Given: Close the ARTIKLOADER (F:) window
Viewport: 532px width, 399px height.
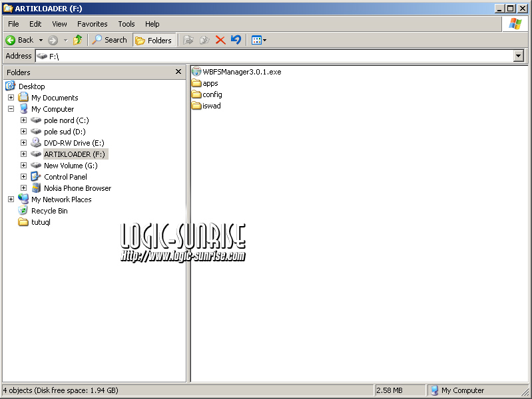Looking at the screenshot, I should tap(523, 9).
